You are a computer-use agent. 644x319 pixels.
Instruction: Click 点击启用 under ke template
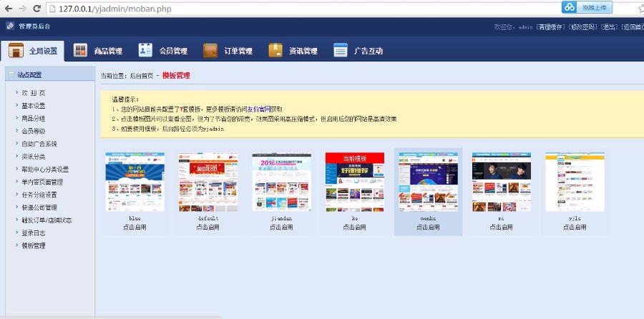tap(354, 227)
